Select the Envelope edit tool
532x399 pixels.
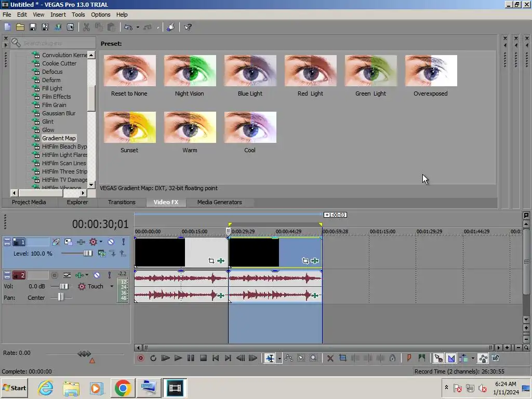tap(289, 358)
